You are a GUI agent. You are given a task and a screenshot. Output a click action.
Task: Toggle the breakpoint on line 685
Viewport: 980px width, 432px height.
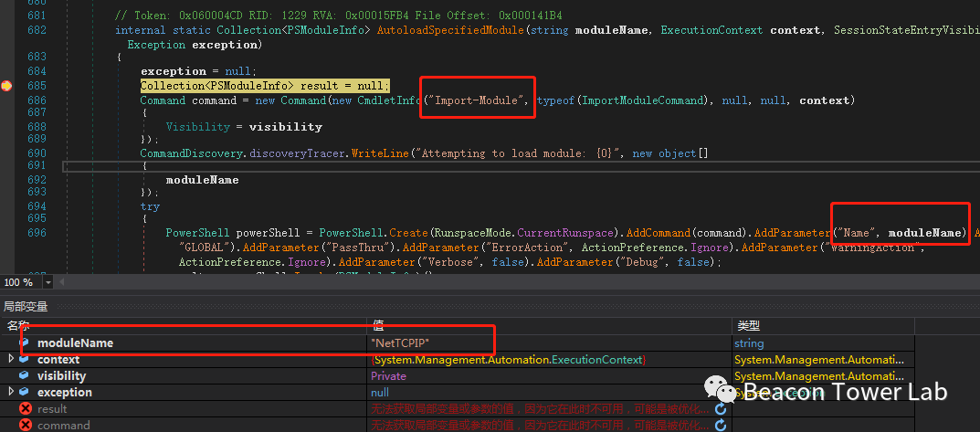coord(7,86)
